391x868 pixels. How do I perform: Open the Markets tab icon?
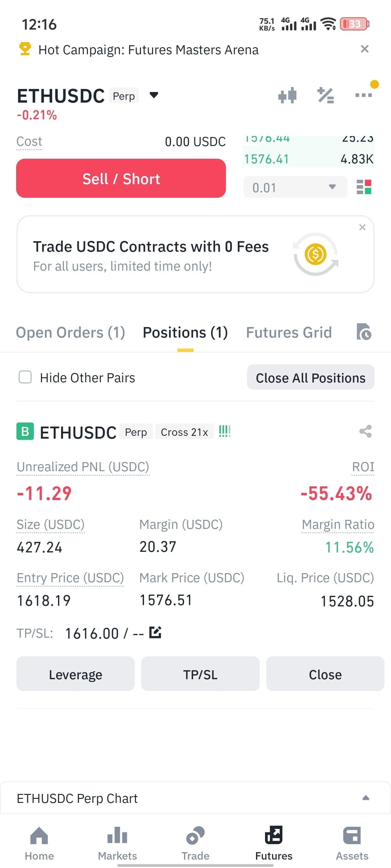pyautogui.click(x=117, y=835)
